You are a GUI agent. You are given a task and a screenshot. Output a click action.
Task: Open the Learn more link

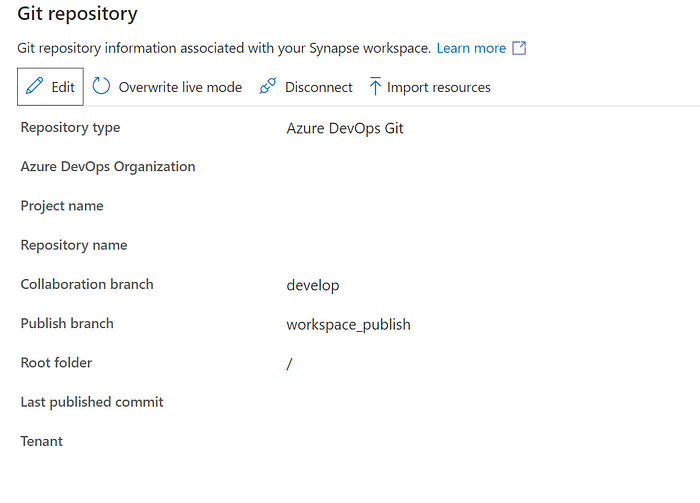(471, 48)
